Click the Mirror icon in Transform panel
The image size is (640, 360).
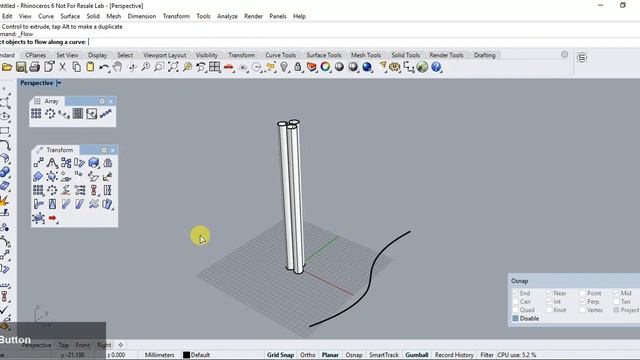click(x=107, y=163)
